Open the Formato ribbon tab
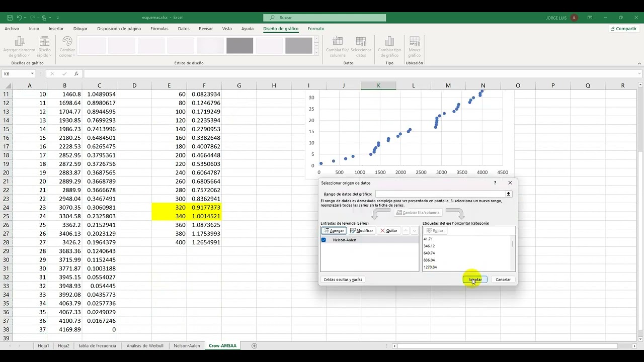644x362 pixels. (x=316, y=29)
